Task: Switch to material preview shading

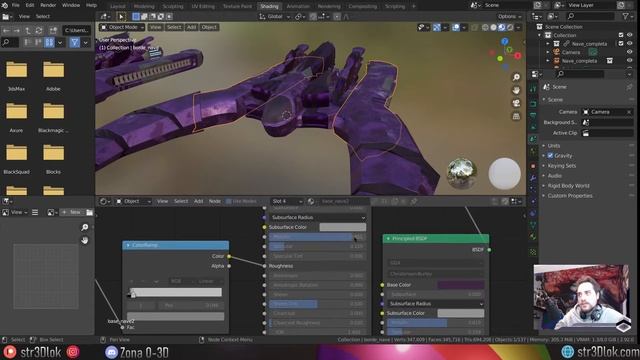Action: click(x=502, y=27)
